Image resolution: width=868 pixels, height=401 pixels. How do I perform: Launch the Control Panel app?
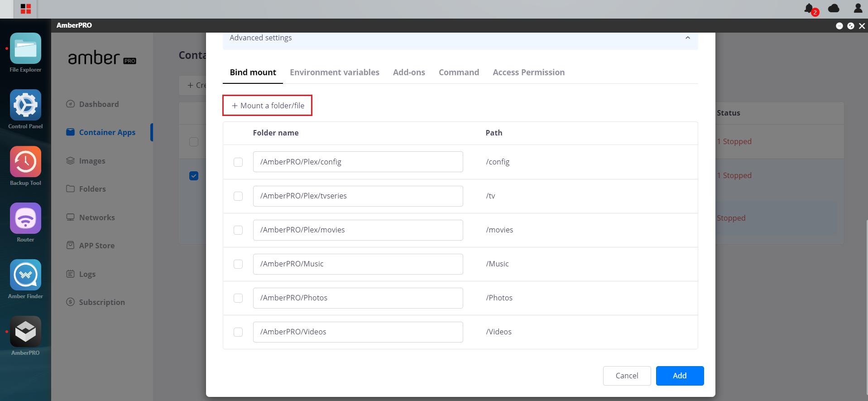pyautogui.click(x=25, y=105)
